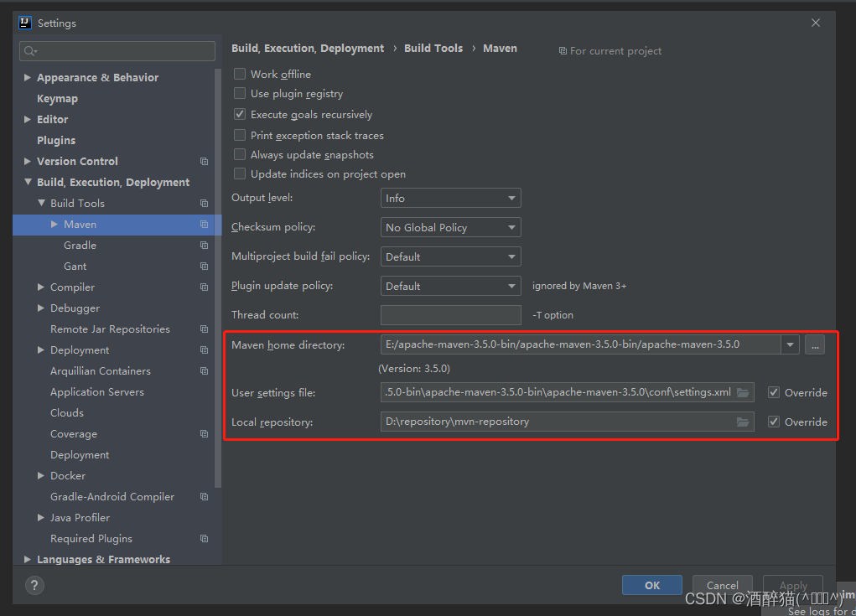This screenshot has height=616, width=856.
Task: Select Debugger settings item
Action: point(75,308)
